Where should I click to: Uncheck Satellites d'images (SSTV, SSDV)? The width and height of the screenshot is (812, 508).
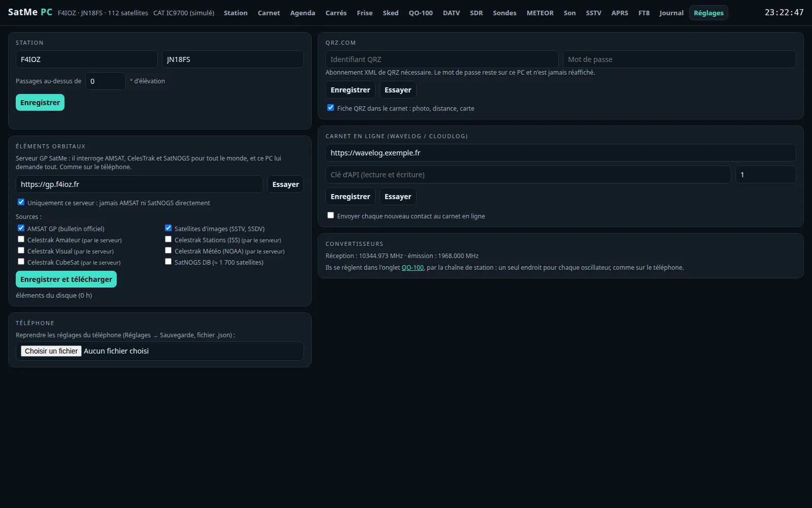[x=168, y=228]
